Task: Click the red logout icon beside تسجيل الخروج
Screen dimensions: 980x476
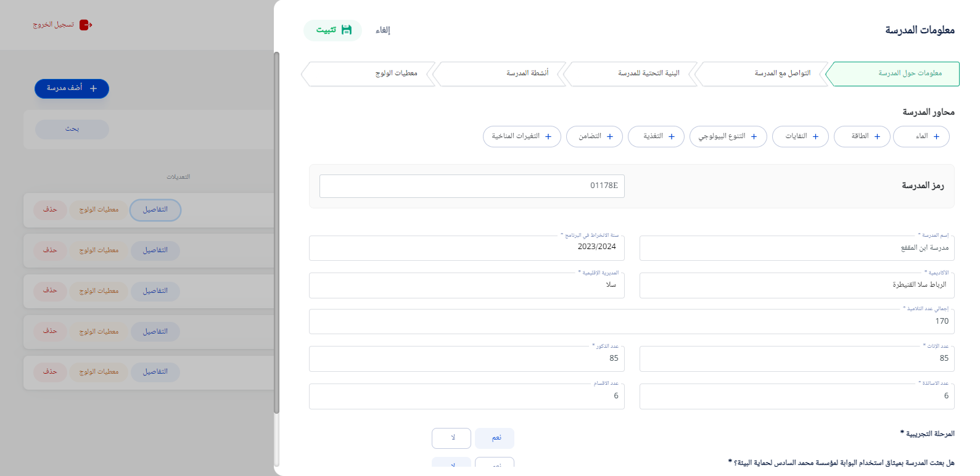Action: point(86,25)
